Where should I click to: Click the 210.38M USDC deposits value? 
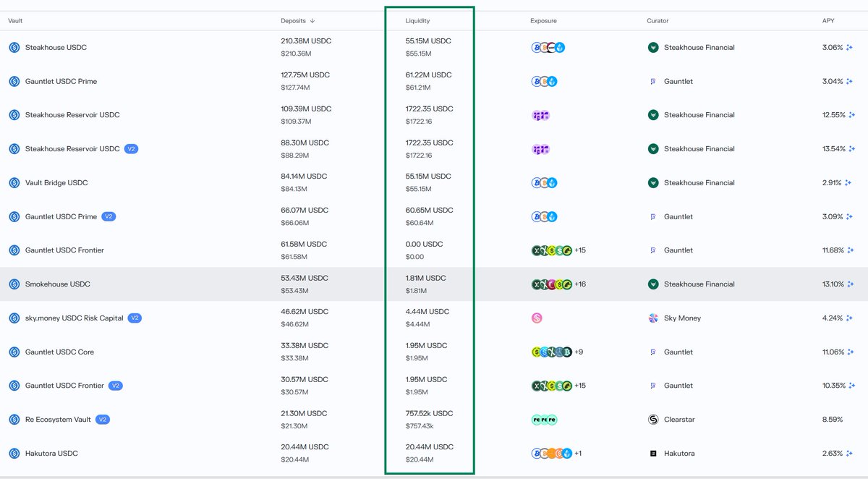click(306, 41)
